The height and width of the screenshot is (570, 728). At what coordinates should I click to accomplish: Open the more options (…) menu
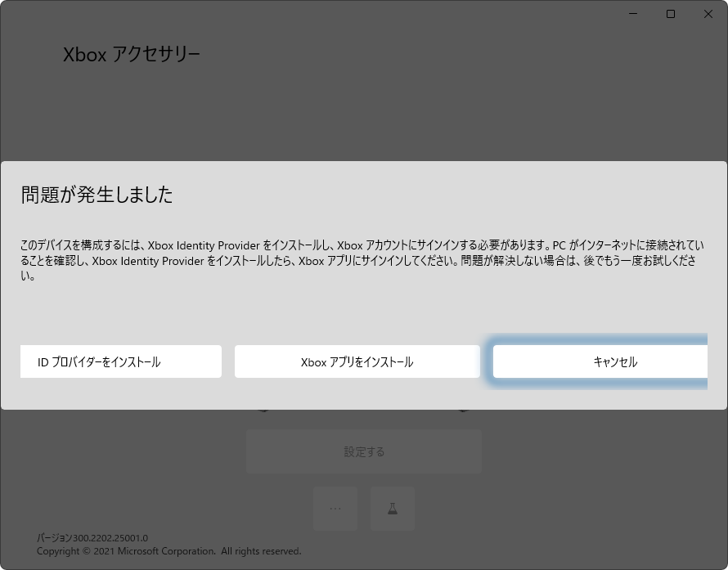[335, 508]
